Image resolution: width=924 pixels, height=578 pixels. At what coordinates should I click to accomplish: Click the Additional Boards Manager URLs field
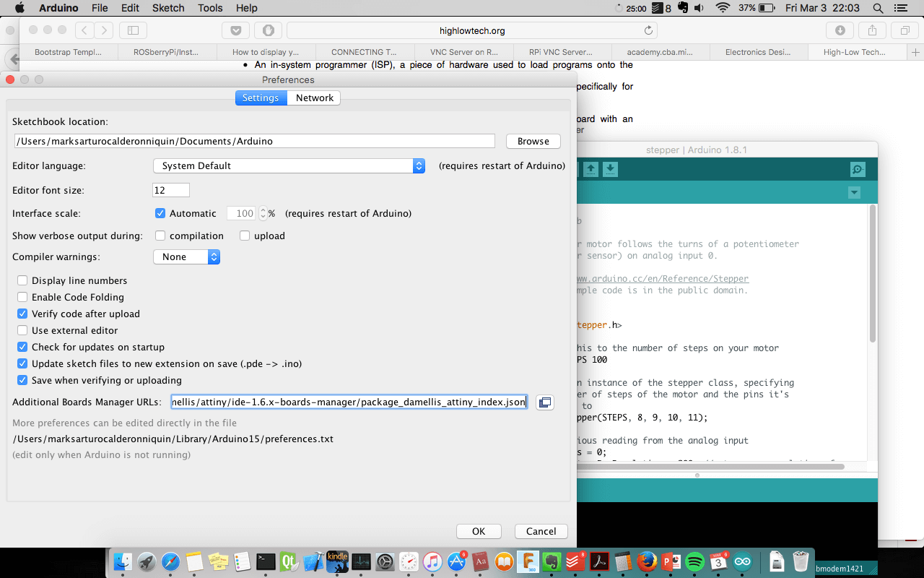(349, 402)
